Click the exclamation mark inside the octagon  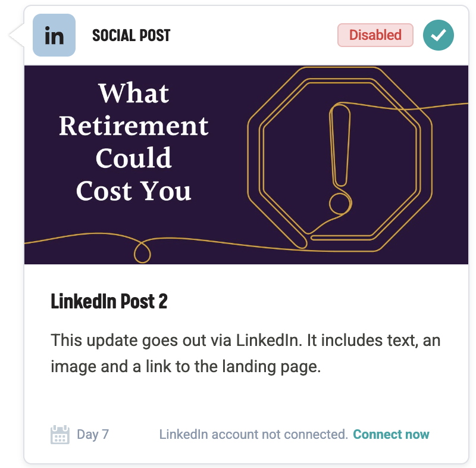[340, 155]
